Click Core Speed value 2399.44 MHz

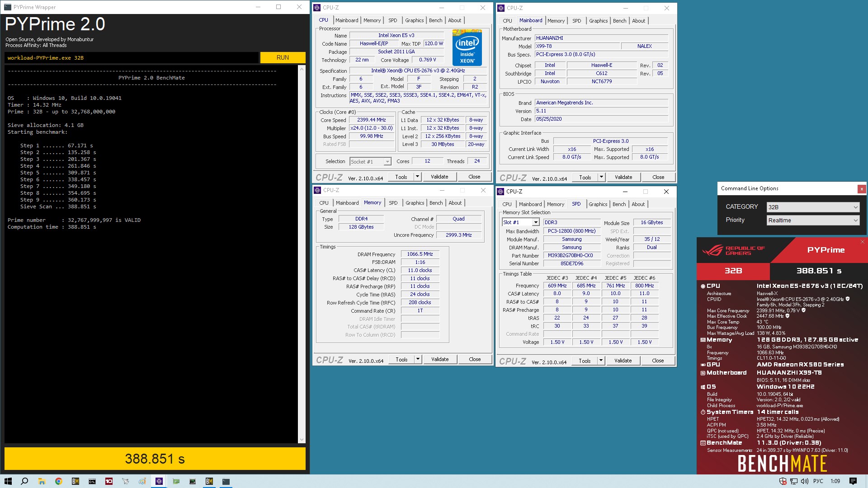(371, 120)
